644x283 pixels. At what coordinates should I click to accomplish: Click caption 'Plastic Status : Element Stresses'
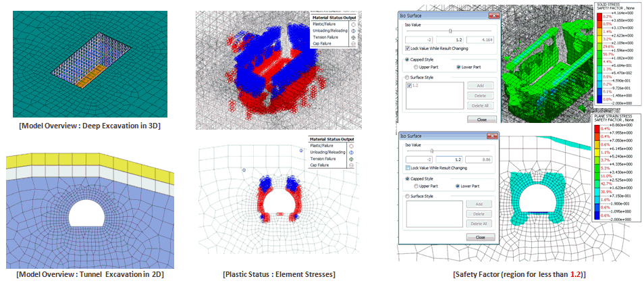tap(279, 274)
